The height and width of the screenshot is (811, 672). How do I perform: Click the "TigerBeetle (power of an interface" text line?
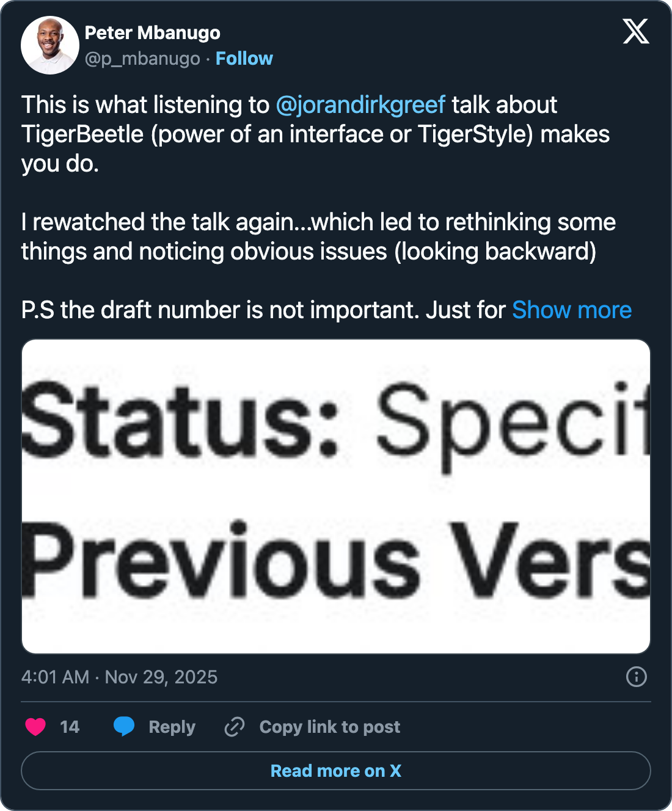tap(315, 134)
